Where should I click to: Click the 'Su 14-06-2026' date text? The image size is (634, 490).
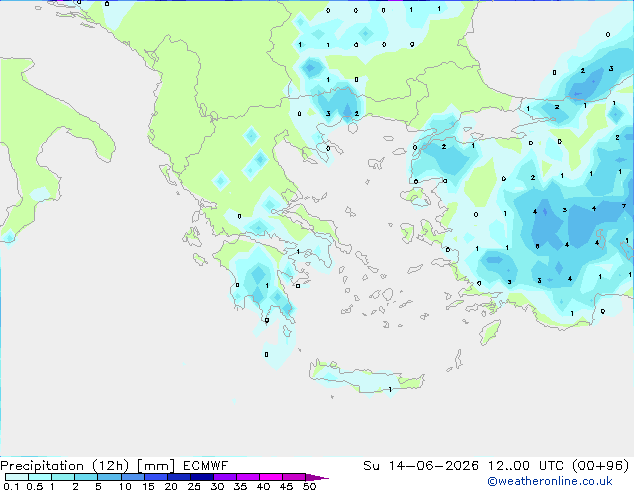click(x=421, y=466)
